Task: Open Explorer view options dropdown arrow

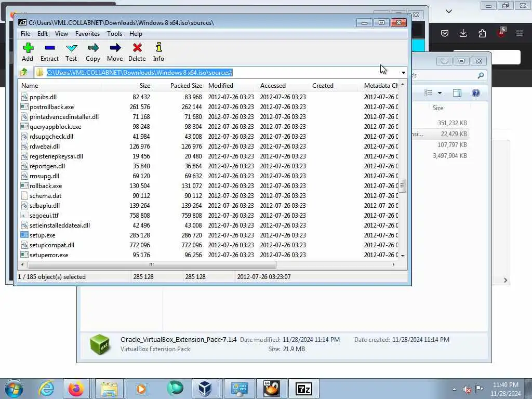Action: (x=440, y=93)
